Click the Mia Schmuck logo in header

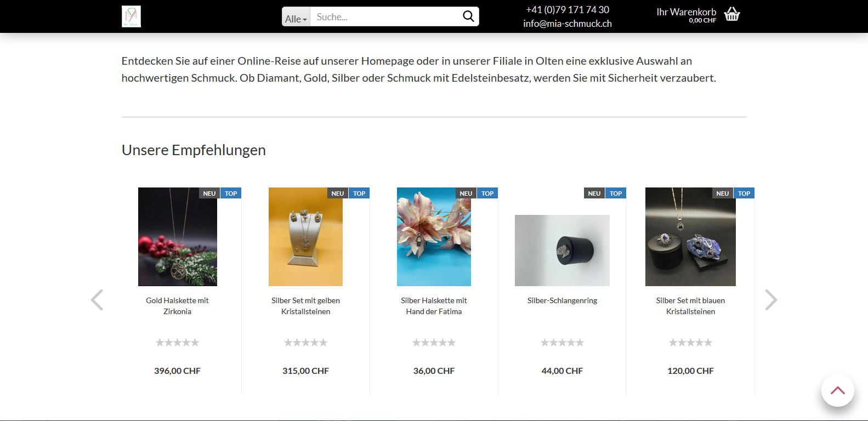click(131, 16)
